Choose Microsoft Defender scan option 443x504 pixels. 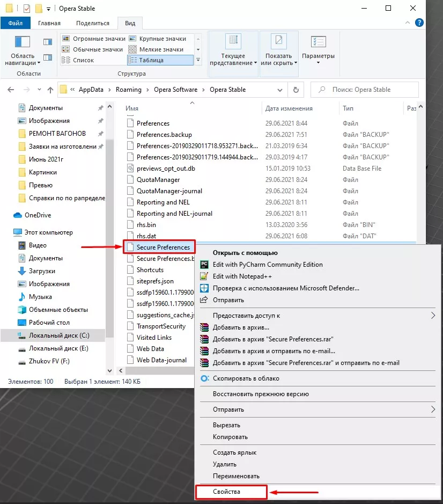point(286,288)
